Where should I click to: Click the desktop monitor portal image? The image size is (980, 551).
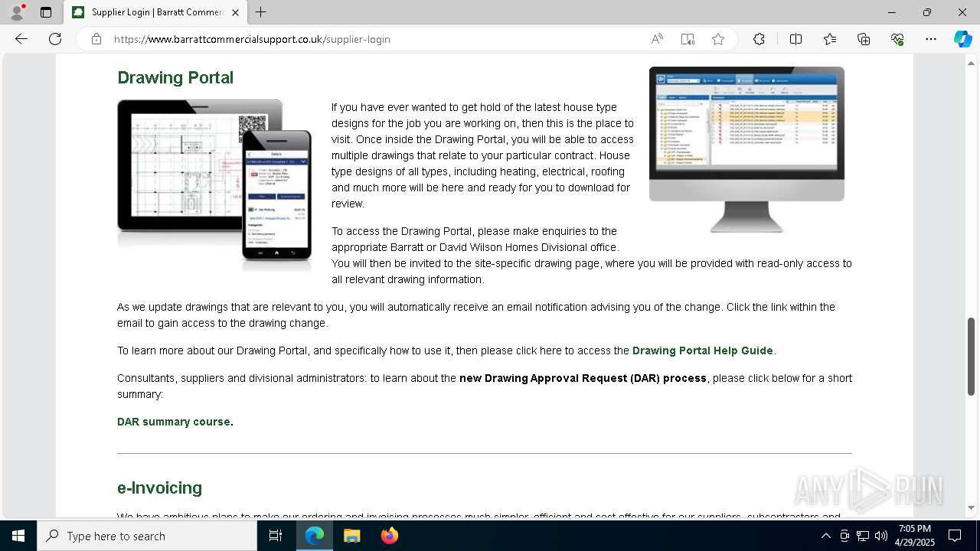point(746,150)
